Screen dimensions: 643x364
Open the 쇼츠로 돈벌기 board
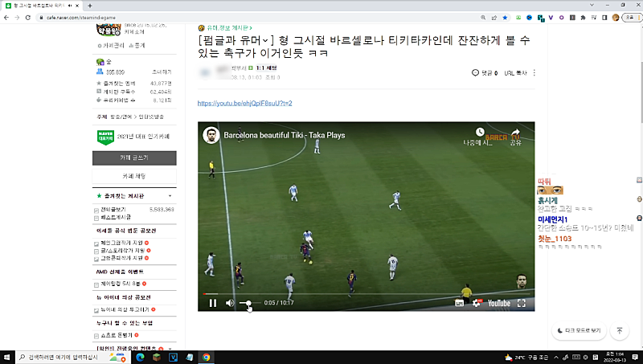tap(117, 335)
